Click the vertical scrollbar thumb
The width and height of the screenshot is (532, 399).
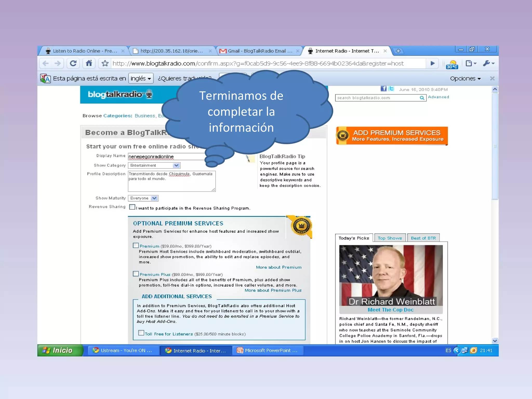click(x=495, y=146)
